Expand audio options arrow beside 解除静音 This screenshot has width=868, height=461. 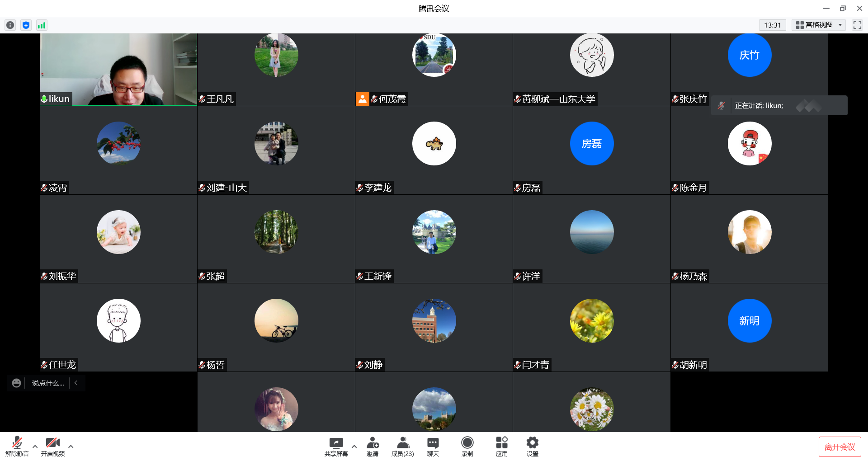coord(35,447)
